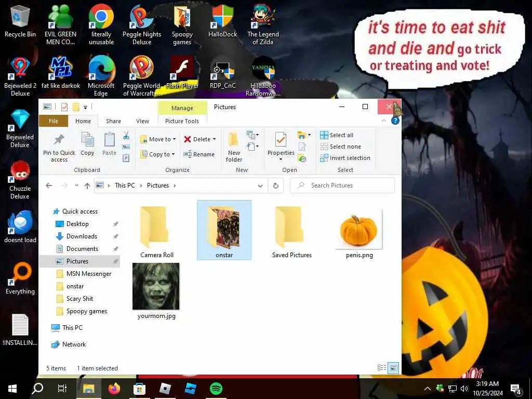Viewport: 532px width, 399px height.
Task: Open Explorer help question mark icon
Action: (x=395, y=121)
